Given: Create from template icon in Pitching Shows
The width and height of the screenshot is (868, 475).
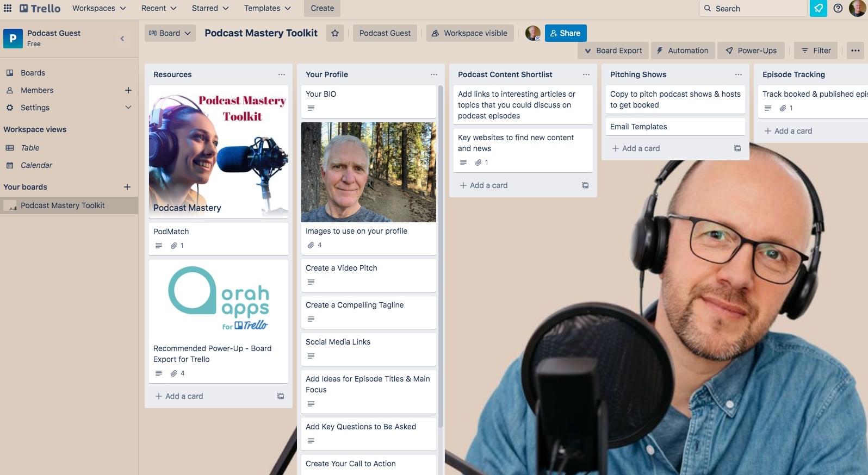Looking at the screenshot, I should [737, 148].
